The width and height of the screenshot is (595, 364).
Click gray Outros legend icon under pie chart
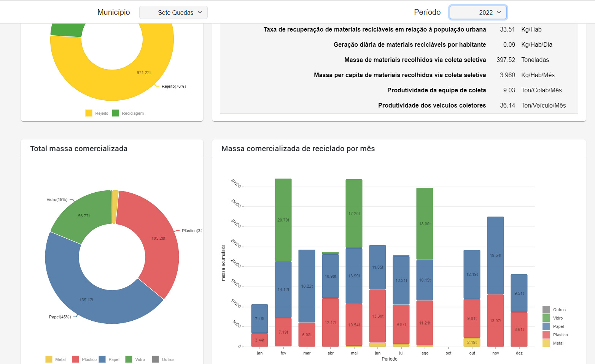[x=156, y=359]
